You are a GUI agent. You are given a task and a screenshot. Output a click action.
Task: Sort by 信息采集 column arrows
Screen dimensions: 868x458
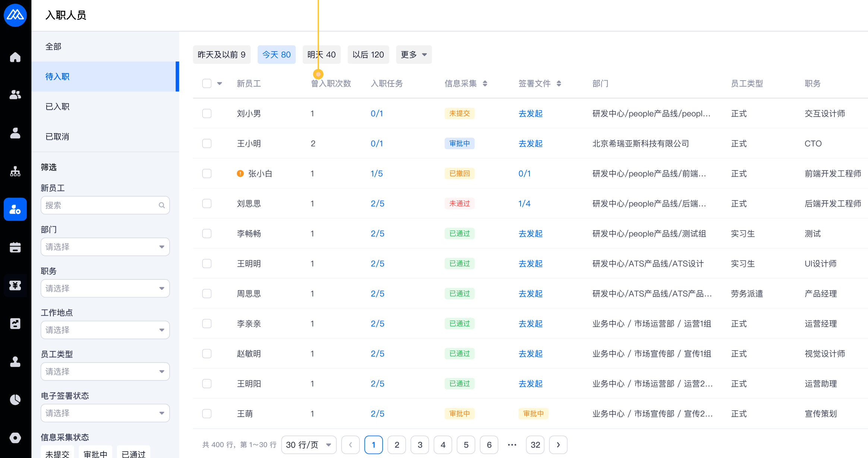(485, 84)
